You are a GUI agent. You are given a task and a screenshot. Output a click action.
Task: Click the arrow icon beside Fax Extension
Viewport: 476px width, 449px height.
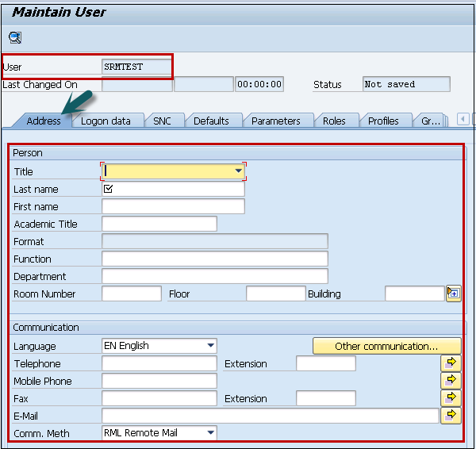pyautogui.click(x=452, y=398)
